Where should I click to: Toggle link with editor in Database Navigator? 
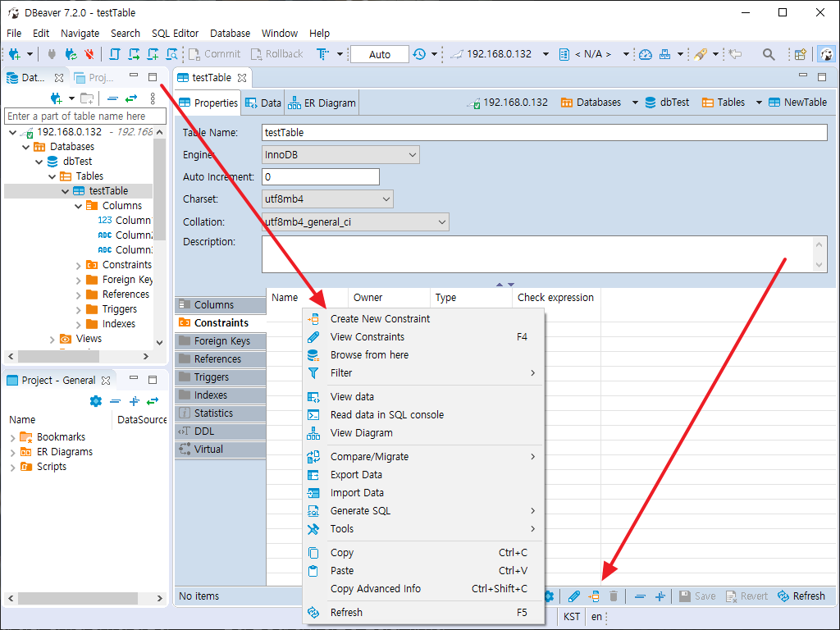[130, 98]
